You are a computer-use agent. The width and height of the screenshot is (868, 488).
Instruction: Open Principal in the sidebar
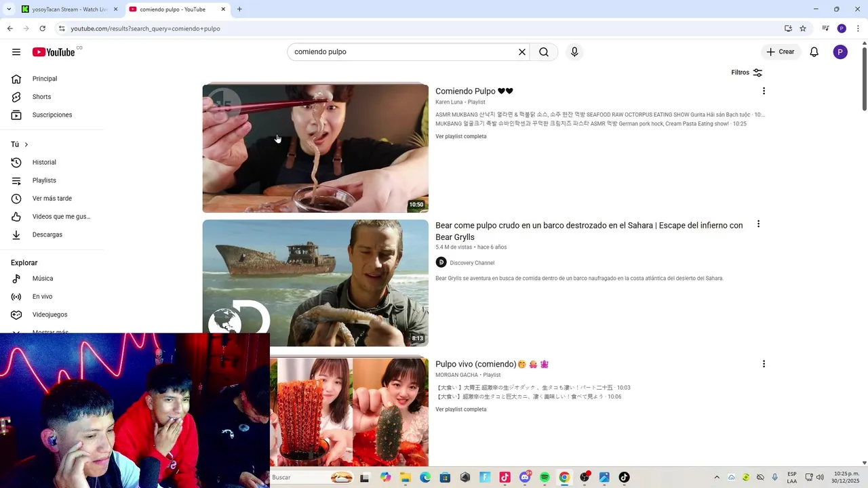click(45, 79)
